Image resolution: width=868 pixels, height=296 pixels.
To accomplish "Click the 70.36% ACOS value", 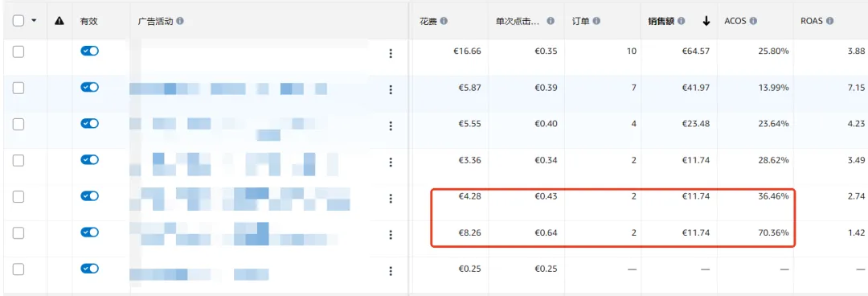I will point(773,232).
